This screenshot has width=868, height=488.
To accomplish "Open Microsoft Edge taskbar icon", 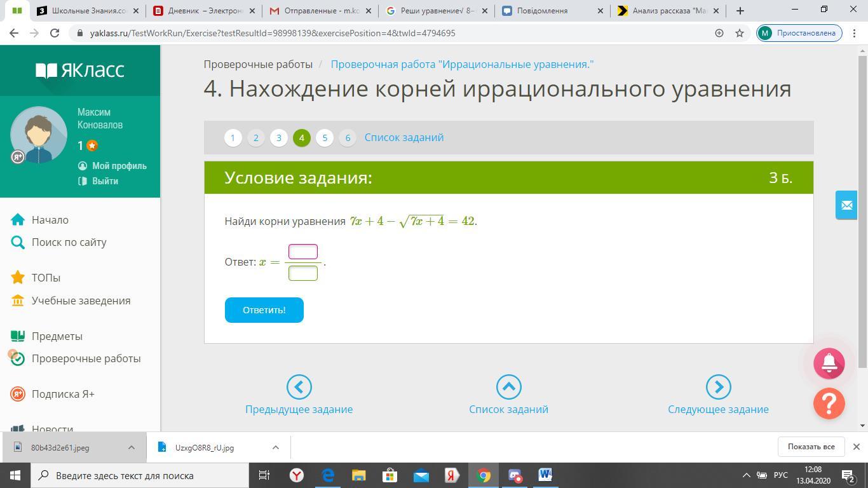I will coord(328,475).
